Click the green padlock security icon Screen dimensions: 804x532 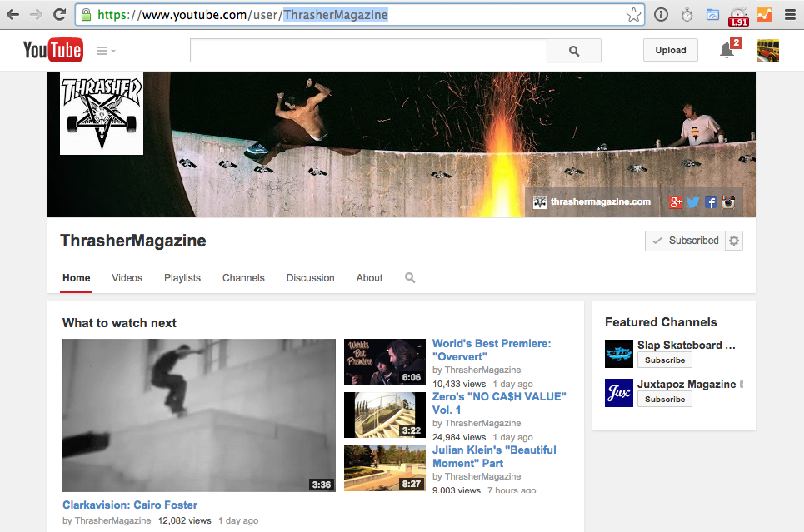point(86,14)
